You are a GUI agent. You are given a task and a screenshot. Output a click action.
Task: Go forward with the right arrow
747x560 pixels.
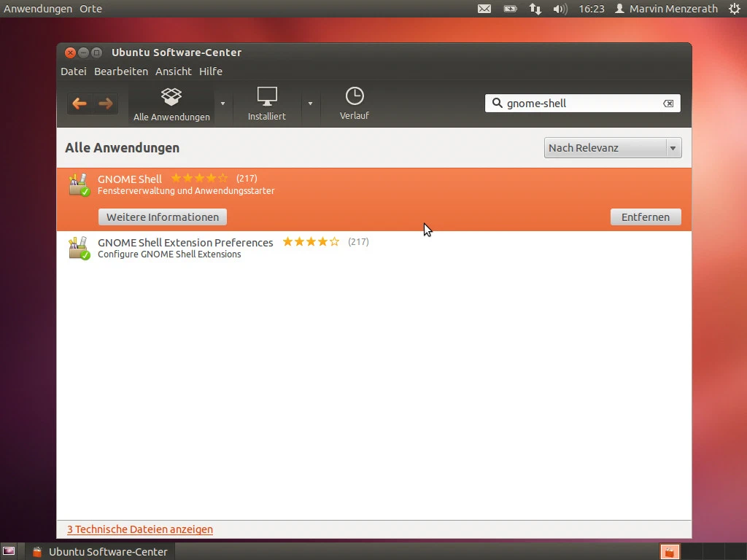105,104
